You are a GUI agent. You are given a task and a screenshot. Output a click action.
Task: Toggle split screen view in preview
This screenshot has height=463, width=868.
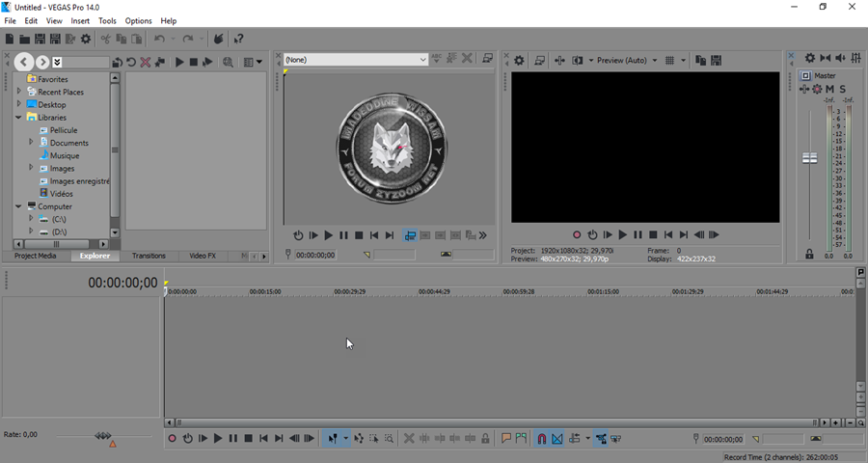[578, 61]
